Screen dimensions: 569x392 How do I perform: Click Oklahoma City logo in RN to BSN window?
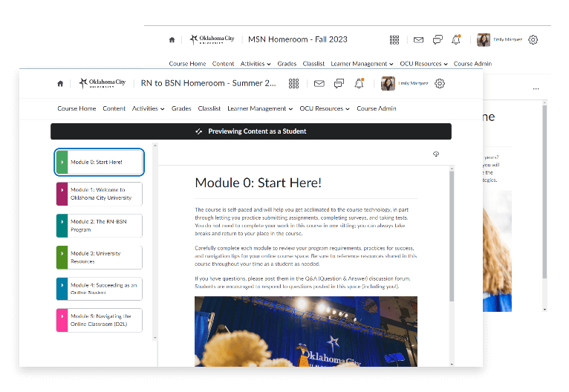tap(103, 83)
